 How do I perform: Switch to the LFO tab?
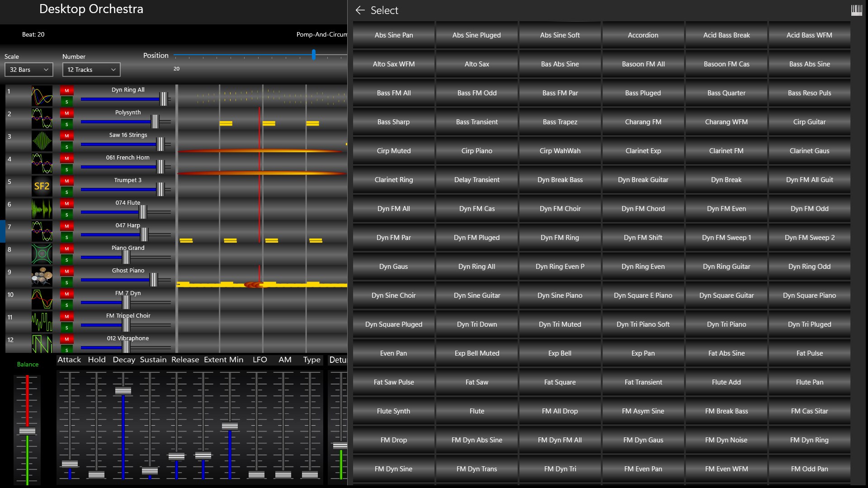259,359
